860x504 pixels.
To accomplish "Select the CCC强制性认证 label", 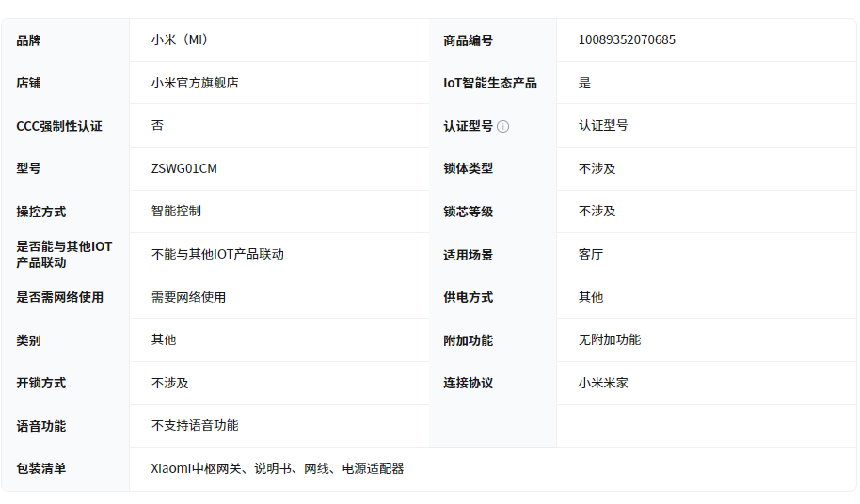I will click(59, 127).
